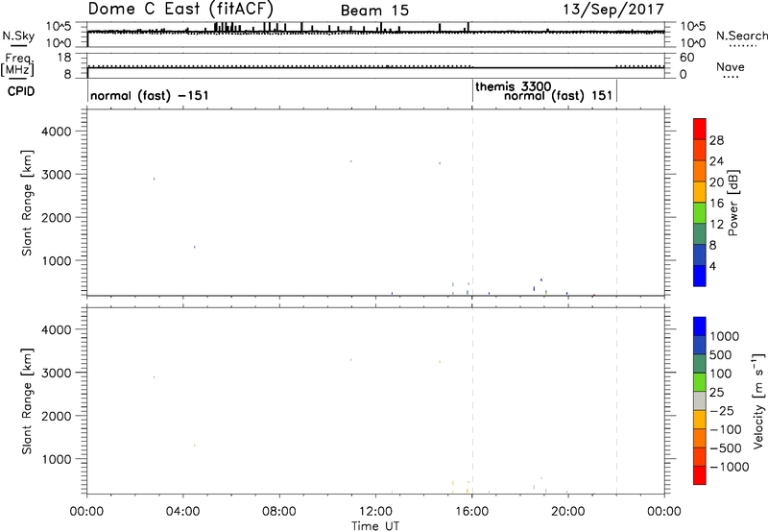
Task: Click the '20:00' time tick label
Action: pos(567,512)
